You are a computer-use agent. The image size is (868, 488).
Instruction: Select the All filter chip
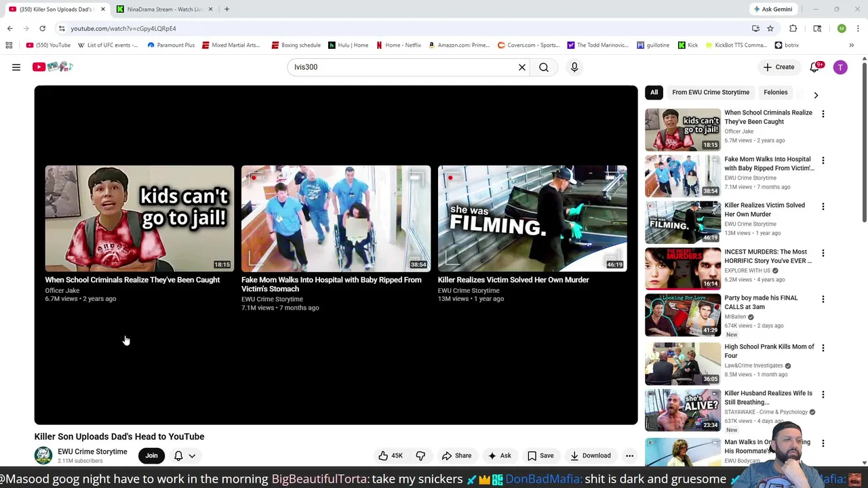click(x=654, y=92)
